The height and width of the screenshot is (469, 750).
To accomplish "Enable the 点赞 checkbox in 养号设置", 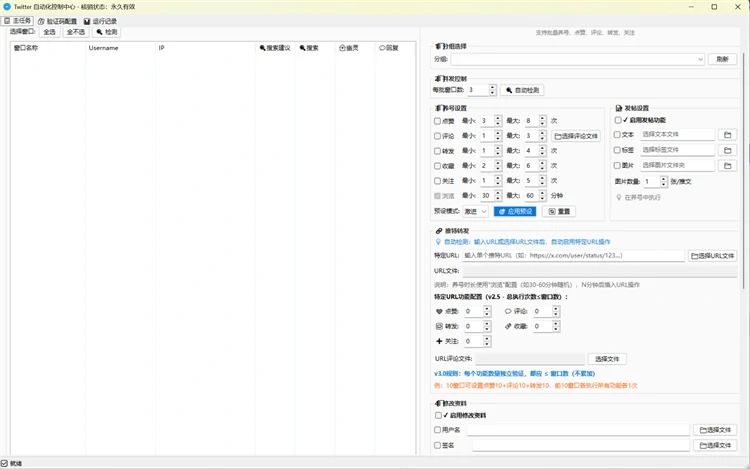I will [437, 121].
